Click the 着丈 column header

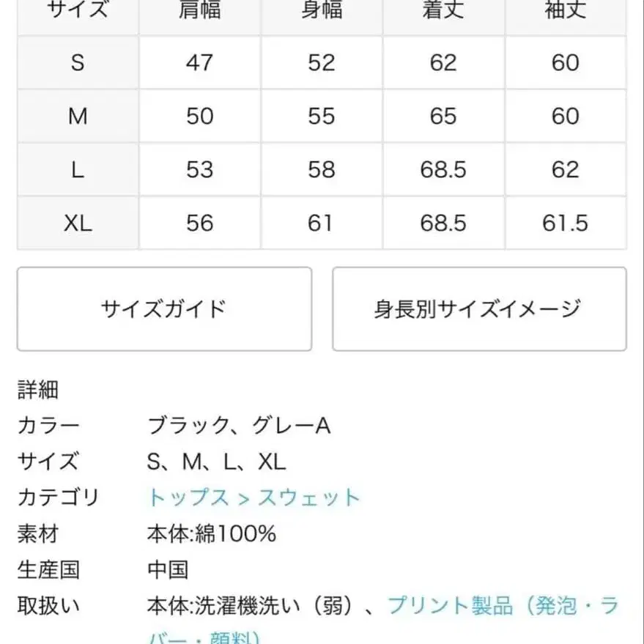point(443,11)
